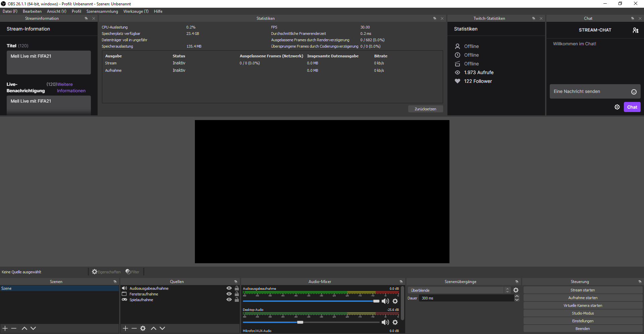This screenshot has height=334, width=644.
Task: Open transition settings gear beside Überblende
Action: (x=516, y=290)
